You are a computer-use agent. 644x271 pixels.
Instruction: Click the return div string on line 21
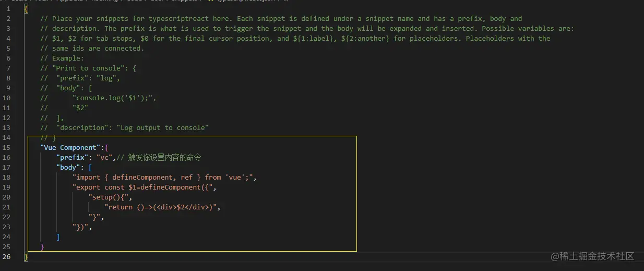pos(162,207)
